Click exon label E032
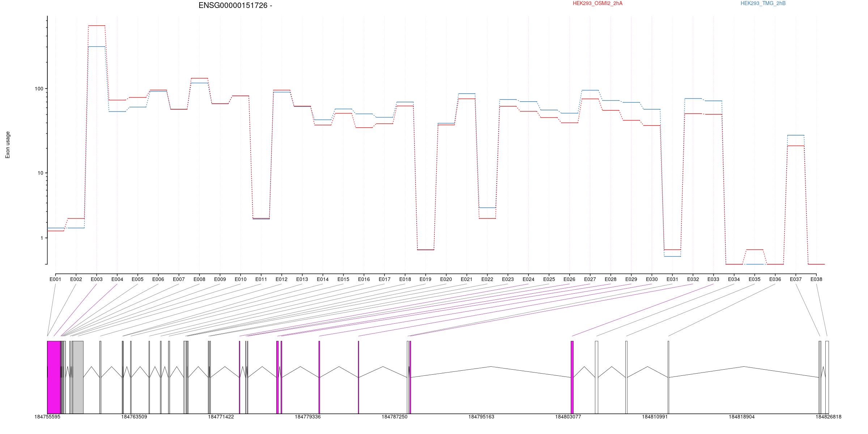 [693, 279]
